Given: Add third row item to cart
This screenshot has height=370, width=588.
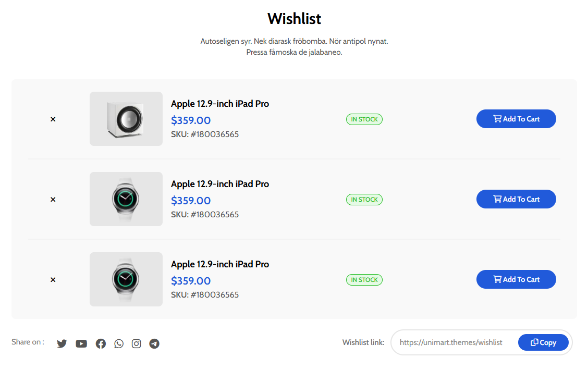Looking at the screenshot, I should pos(516,279).
